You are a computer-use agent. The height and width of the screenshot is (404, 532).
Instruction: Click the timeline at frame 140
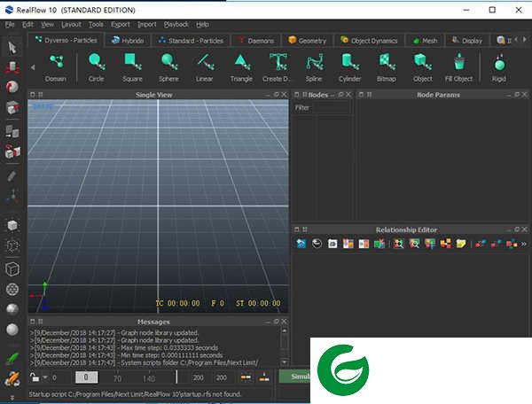tap(149, 378)
